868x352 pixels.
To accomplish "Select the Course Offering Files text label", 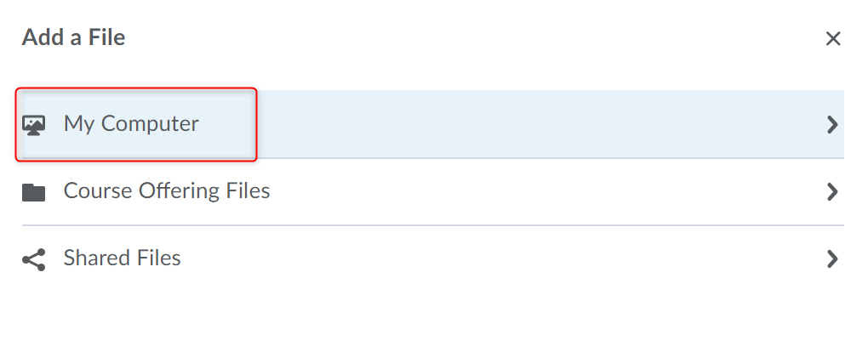I will click(x=167, y=191).
